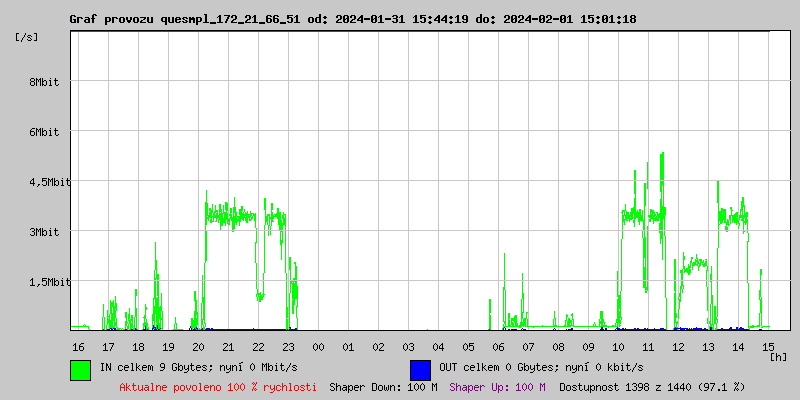Click the graph title 'Graf provozu quesmpl_172_21_66_51'
Viewport: 800px width, 400px height.
pos(184,19)
